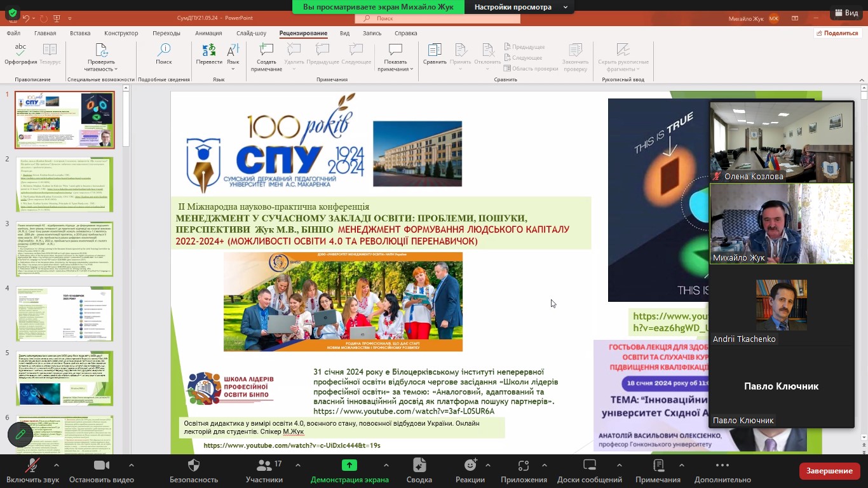Open the Слайд-шоу ribbon tab
The image size is (868, 488).
tap(251, 33)
